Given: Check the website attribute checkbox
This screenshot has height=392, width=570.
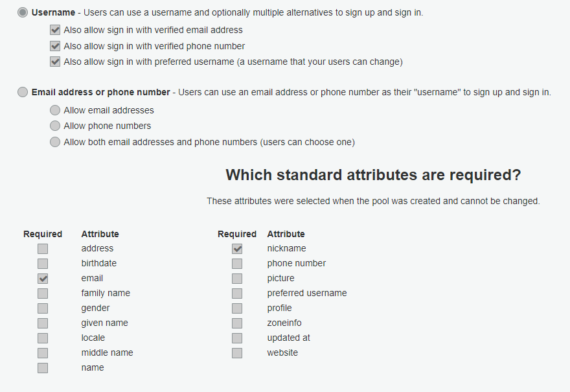Looking at the screenshot, I should click(x=237, y=353).
